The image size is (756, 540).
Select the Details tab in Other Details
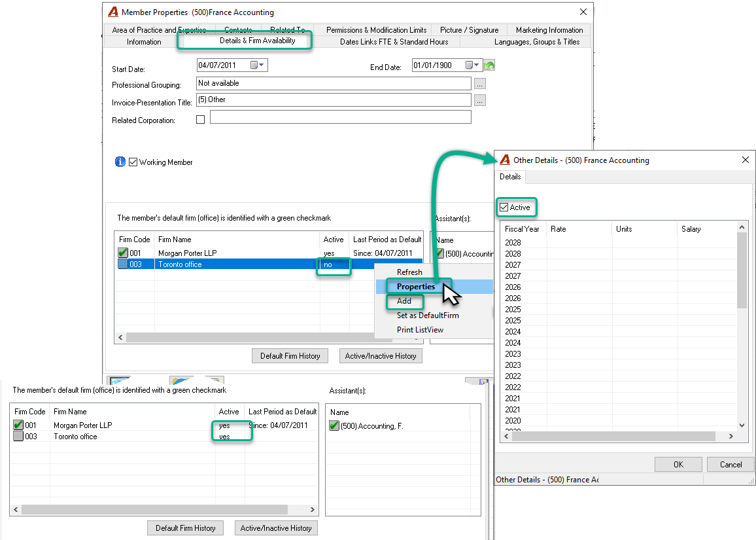point(510,177)
